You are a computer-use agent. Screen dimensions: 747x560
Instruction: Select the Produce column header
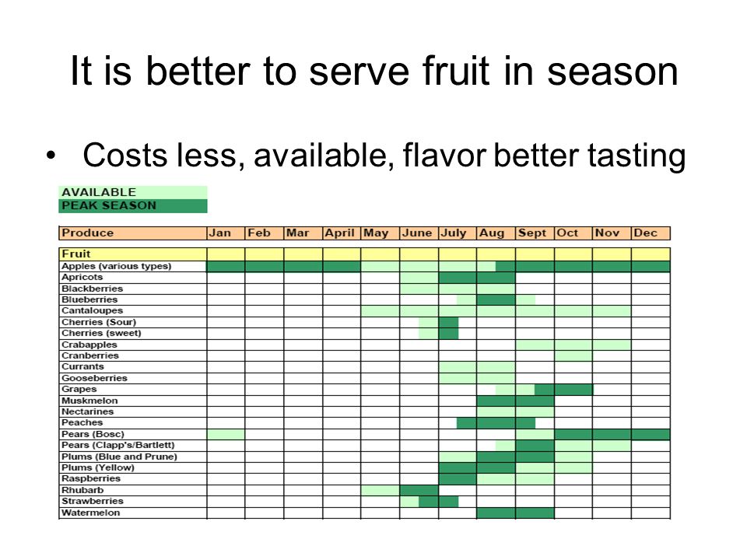[133, 233]
